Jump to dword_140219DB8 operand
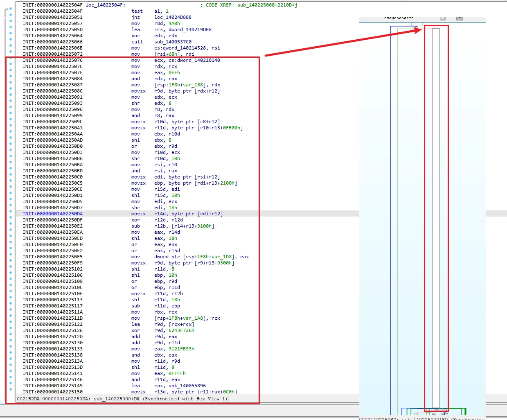507x420 pixels. coord(190,29)
